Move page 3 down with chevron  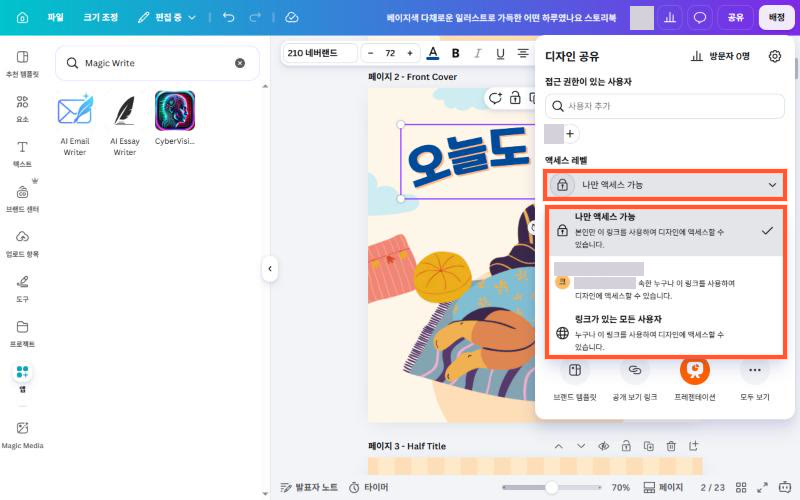pos(581,446)
